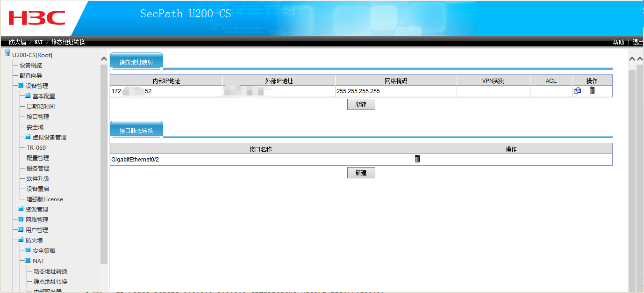The image size is (644, 293).
Task: Collapse the NAT tree node
Action: click(x=28, y=261)
